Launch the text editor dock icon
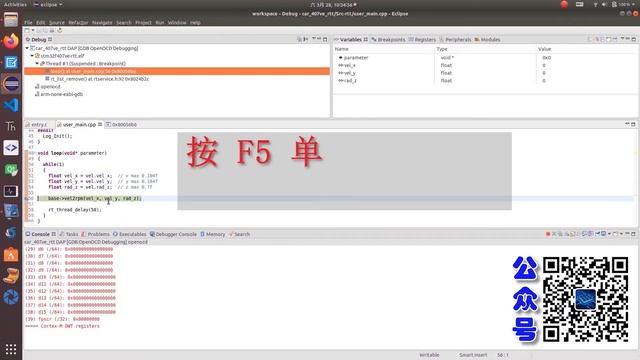Image resolution: width=640 pixels, height=360 pixels. 11,62
